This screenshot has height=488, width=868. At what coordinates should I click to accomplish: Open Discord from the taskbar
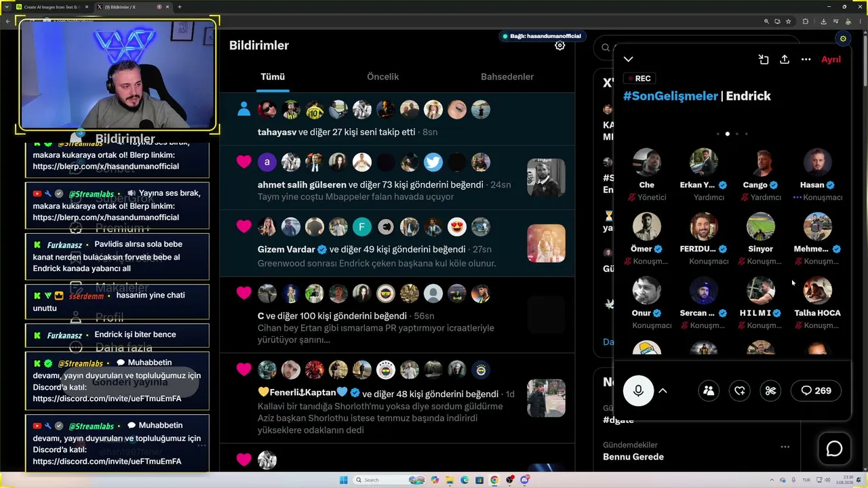(524, 480)
